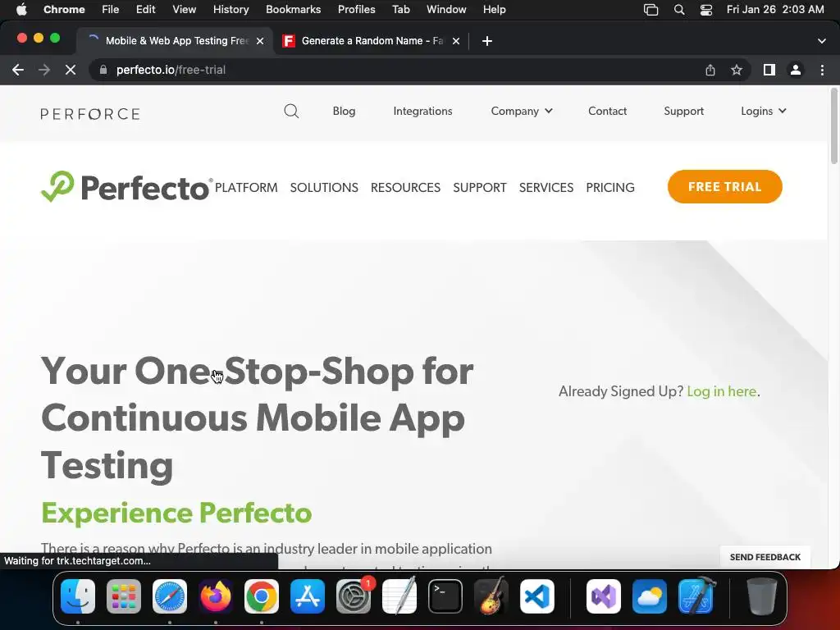
Task: Open the PLATFORM nav menu
Action: pyautogui.click(x=246, y=188)
